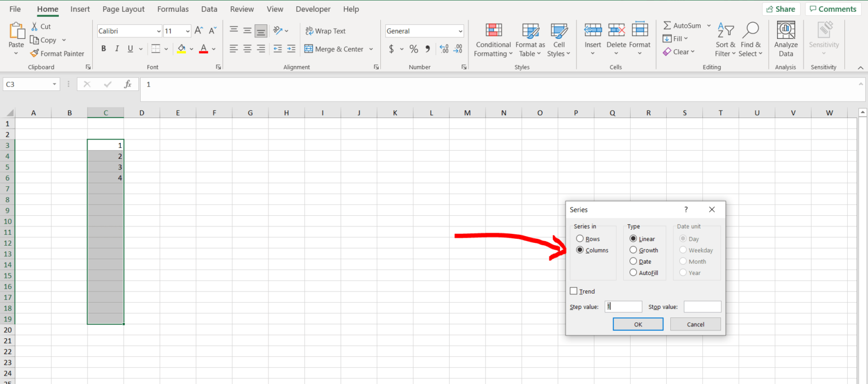Enable the Trend checkbox

[573, 291]
